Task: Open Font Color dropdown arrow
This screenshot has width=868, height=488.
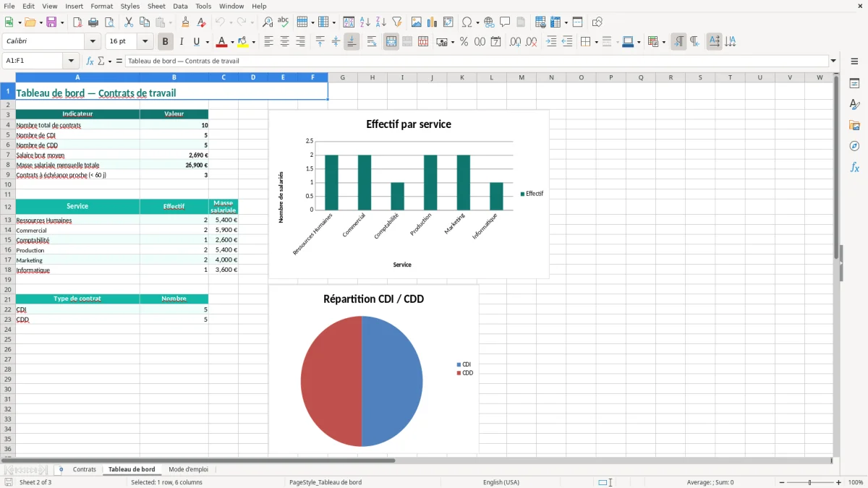Action: click(231, 42)
